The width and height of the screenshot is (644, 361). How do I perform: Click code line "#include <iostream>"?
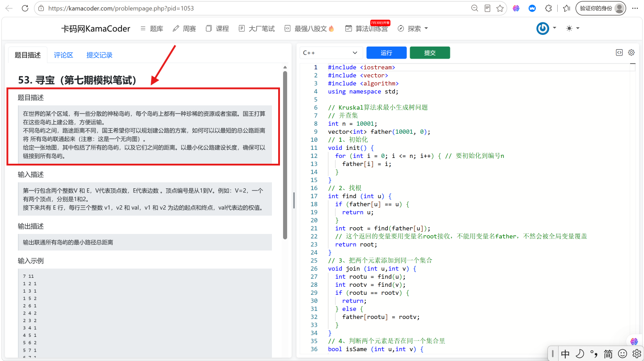point(361,67)
